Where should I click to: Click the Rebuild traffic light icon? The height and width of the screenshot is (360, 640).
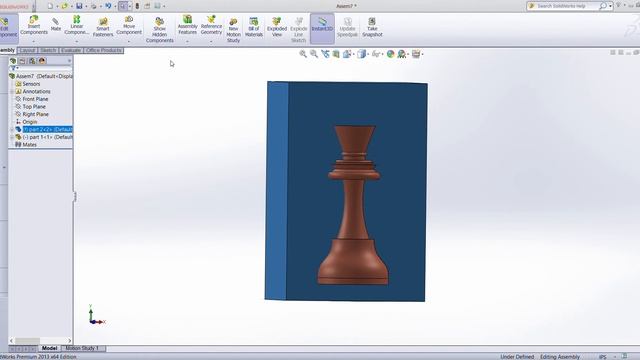click(x=137, y=6)
